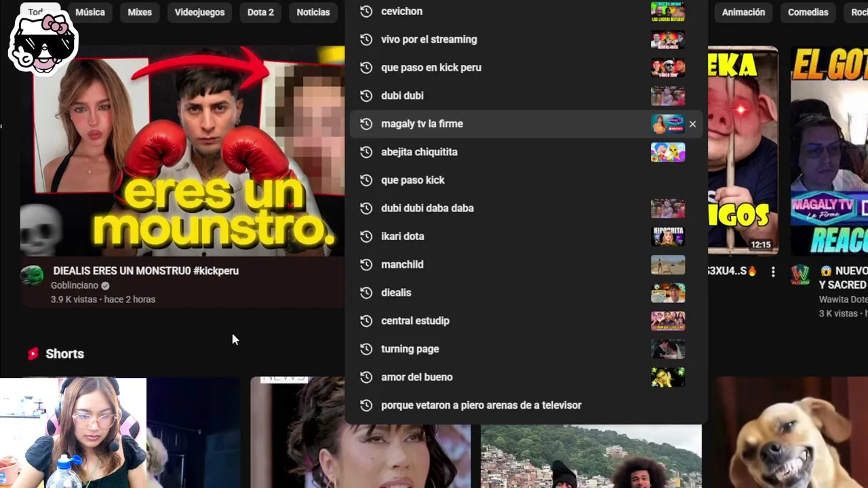Image resolution: width=868 pixels, height=488 pixels.
Task: Choose 'dubi dubi' search suggestion
Action: (526, 96)
